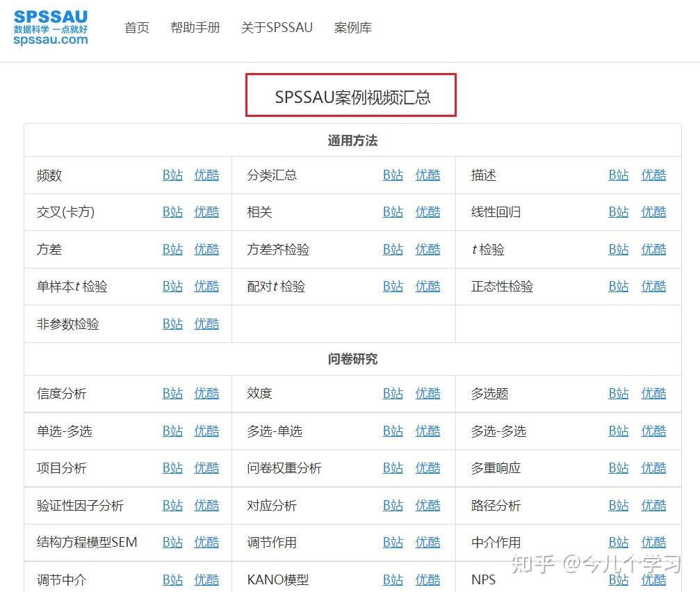700x592 pixels.
Task: Open the 优酷 video for 描述
Action: 653,175
